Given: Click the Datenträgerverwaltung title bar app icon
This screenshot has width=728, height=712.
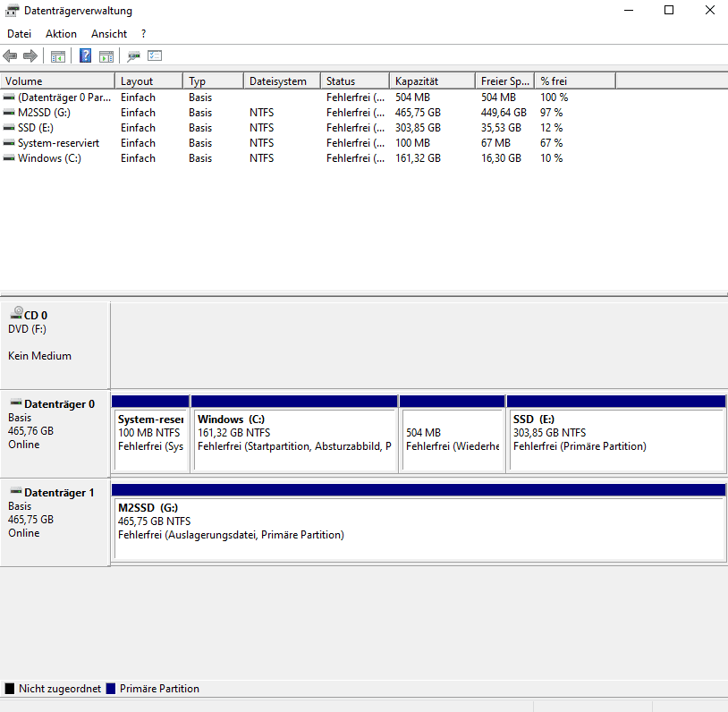Looking at the screenshot, I should (x=12, y=10).
